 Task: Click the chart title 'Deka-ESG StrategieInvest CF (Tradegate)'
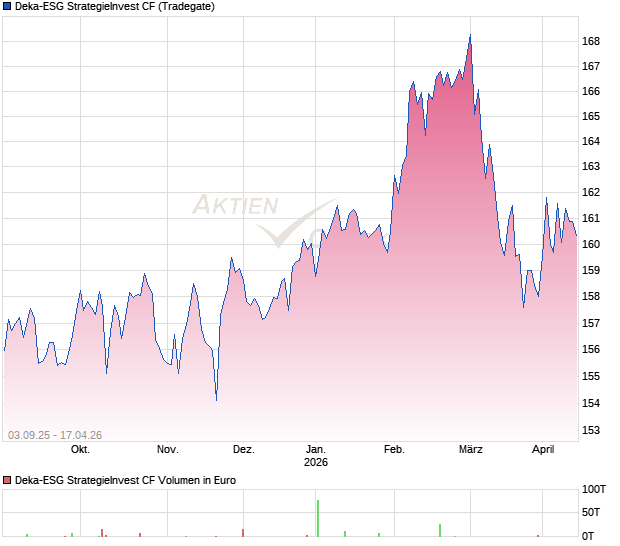pos(115,6)
